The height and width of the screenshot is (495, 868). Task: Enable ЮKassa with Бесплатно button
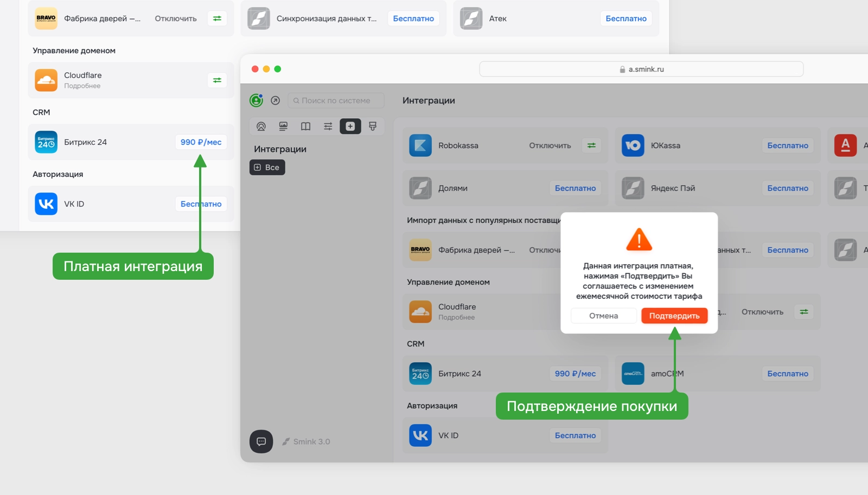pos(788,145)
